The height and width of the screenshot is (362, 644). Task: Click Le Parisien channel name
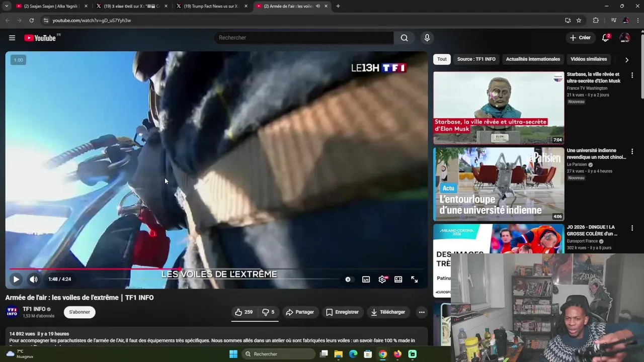coord(577,164)
